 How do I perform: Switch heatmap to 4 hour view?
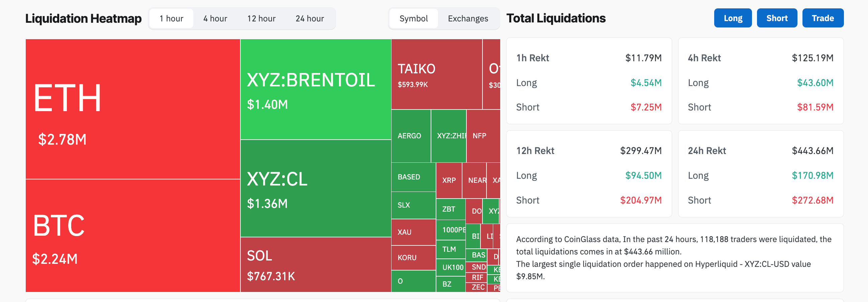point(215,18)
